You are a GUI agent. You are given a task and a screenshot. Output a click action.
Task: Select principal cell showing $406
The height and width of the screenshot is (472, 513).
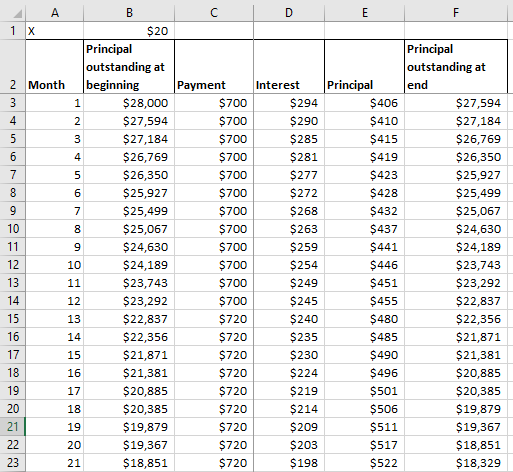[x=365, y=103]
